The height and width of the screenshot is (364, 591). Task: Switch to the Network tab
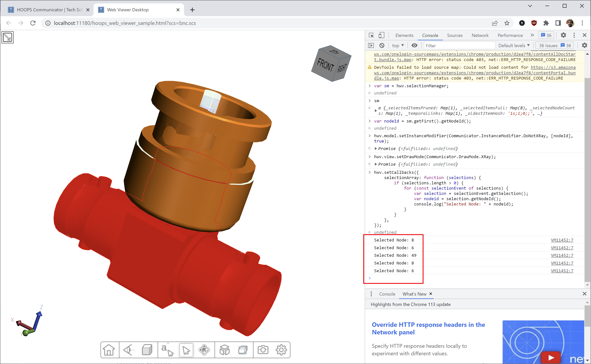(480, 35)
